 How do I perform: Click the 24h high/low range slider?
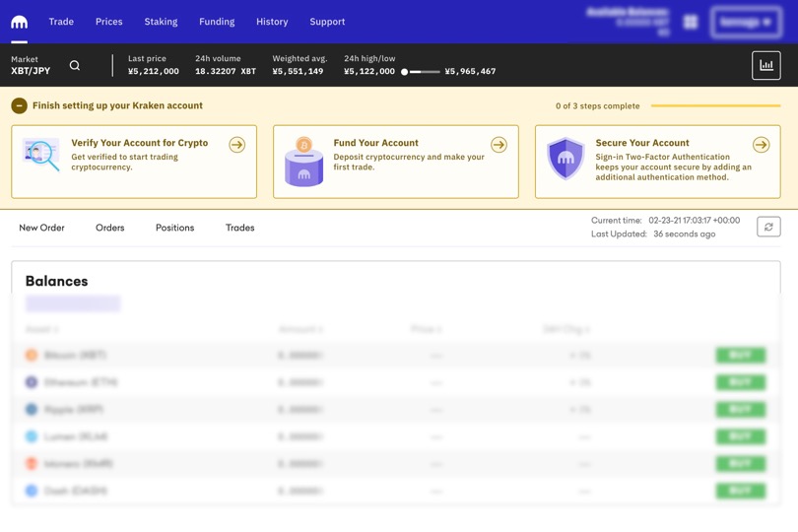(x=421, y=72)
